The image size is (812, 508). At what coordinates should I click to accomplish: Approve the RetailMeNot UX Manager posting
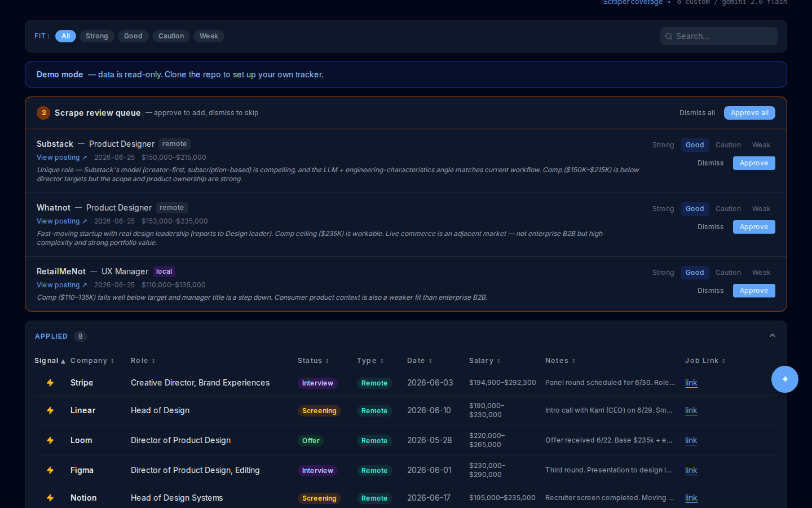[x=754, y=291]
